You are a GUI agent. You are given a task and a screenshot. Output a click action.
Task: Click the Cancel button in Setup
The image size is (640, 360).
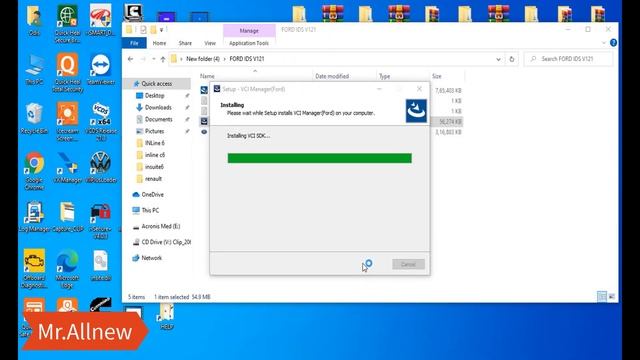[408, 264]
